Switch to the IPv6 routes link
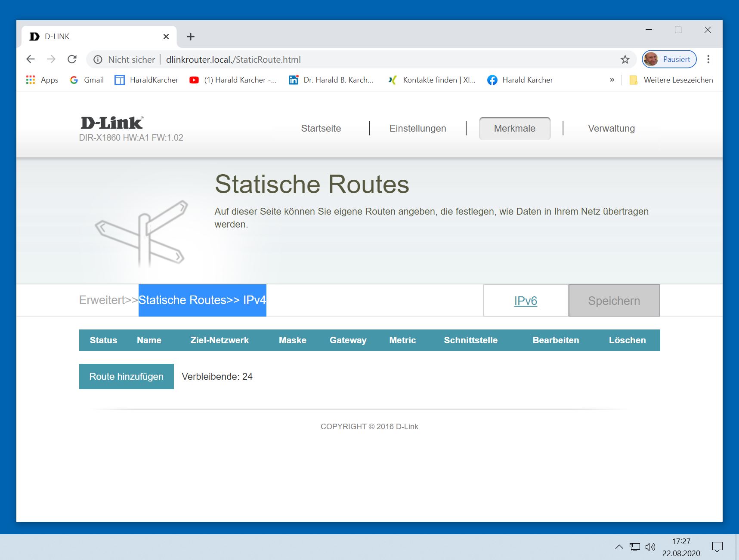 [526, 301]
